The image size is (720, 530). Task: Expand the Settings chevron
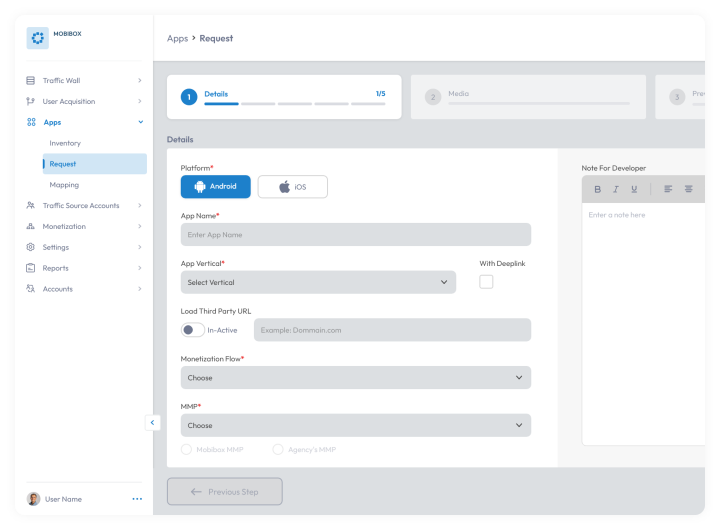140,247
